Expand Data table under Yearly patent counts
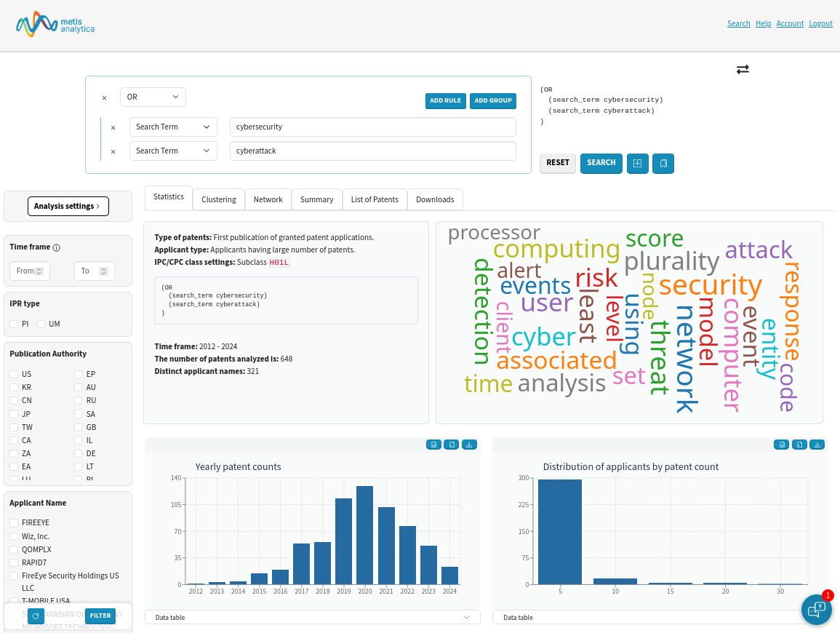 (313, 617)
